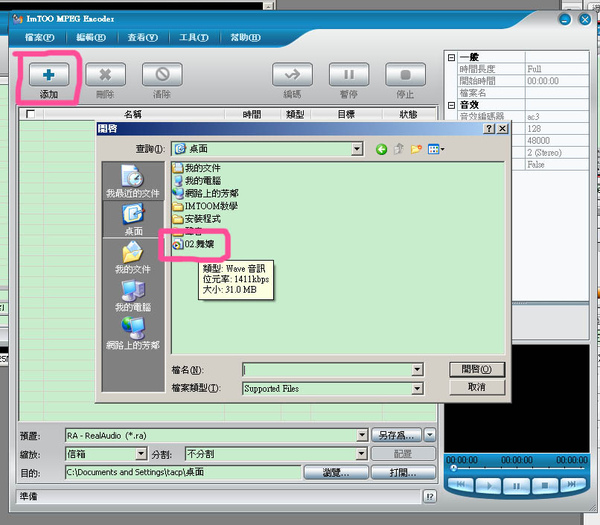
Task: Open the 編輯(E) menu
Action: pos(91,38)
